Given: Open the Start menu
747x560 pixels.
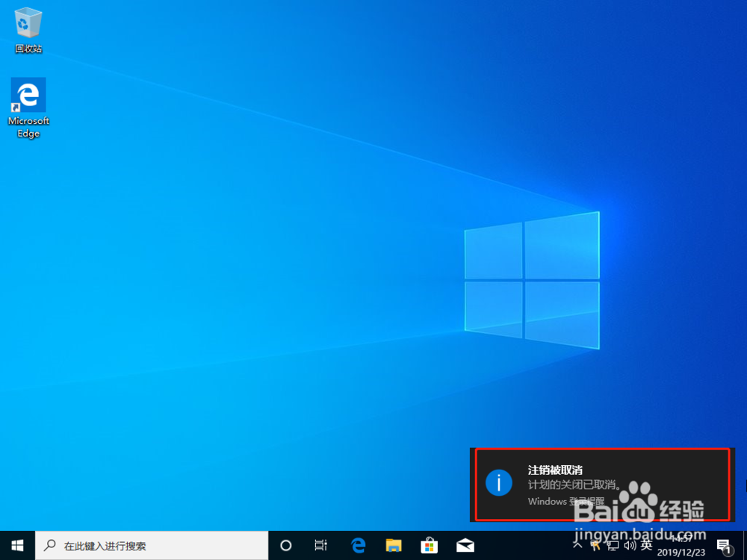Looking at the screenshot, I should (16, 545).
